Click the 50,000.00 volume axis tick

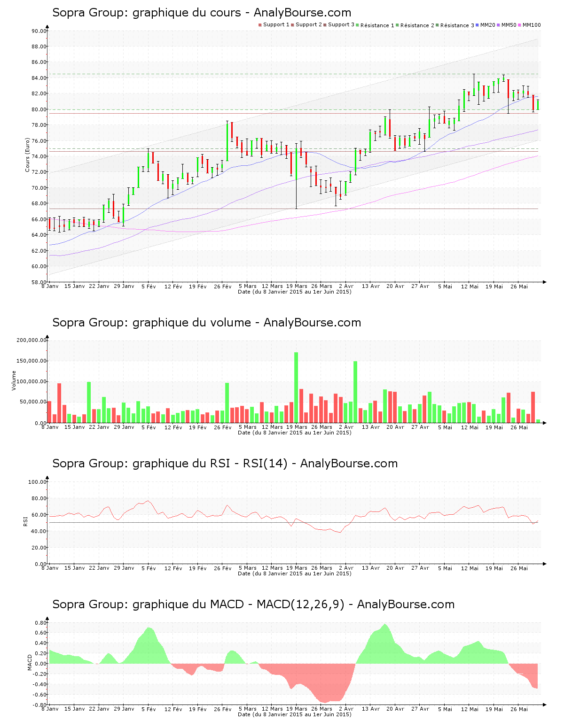pos(33,402)
